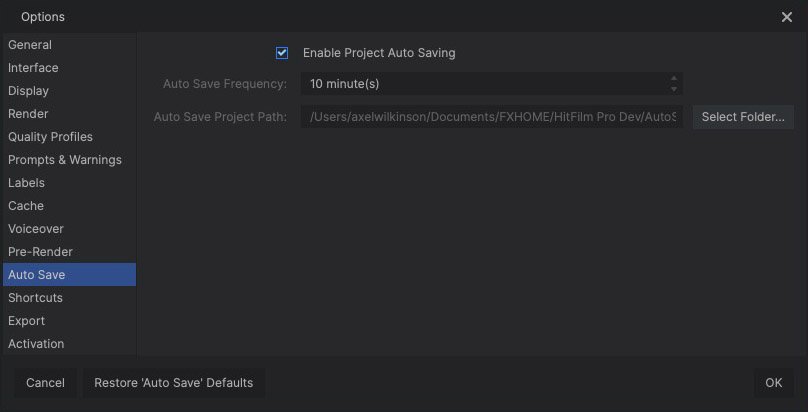Decrease Auto Save Frequency with down arrow
The height and width of the screenshot is (412, 808).
click(x=674, y=89)
